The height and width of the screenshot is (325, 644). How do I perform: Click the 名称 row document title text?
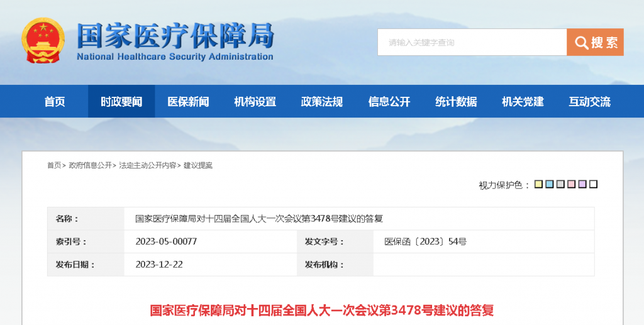(x=259, y=219)
